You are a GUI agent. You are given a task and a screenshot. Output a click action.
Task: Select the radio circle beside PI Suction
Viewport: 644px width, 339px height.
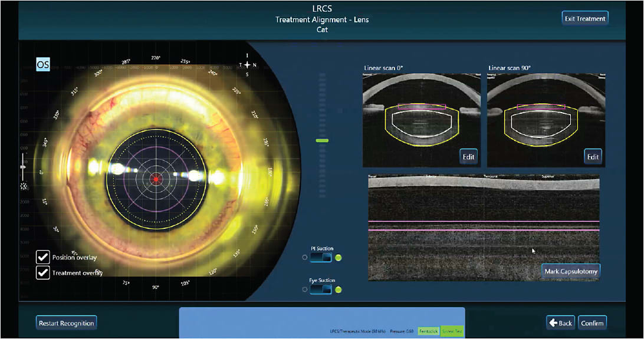click(x=305, y=258)
